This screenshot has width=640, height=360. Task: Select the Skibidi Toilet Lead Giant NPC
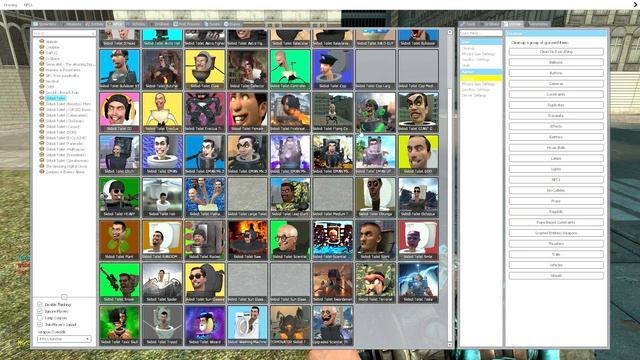290,198
